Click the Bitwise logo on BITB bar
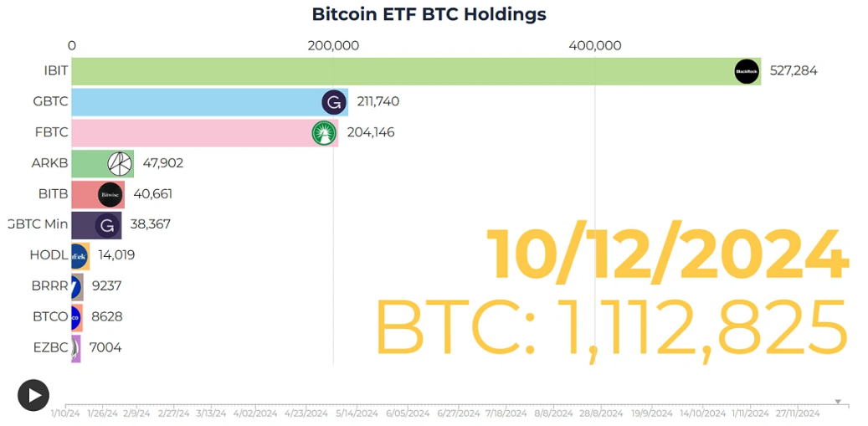The height and width of the screenshot is (426, 868). (x=110, y=194)
